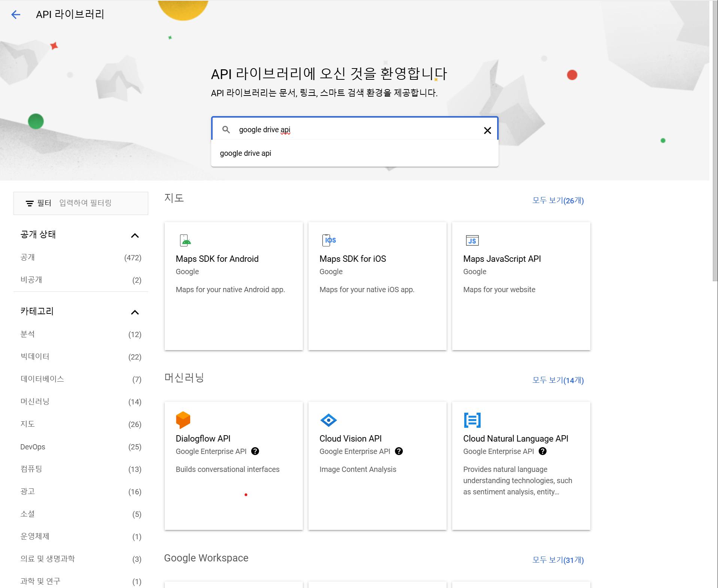Filter by 의료 및 생명과학 category

pos(81,559)
